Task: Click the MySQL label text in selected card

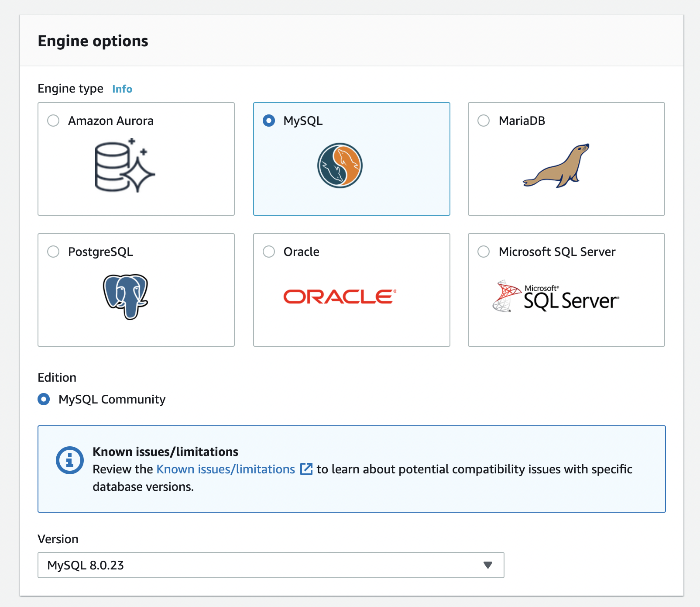Action: click(x=303, y=121)
